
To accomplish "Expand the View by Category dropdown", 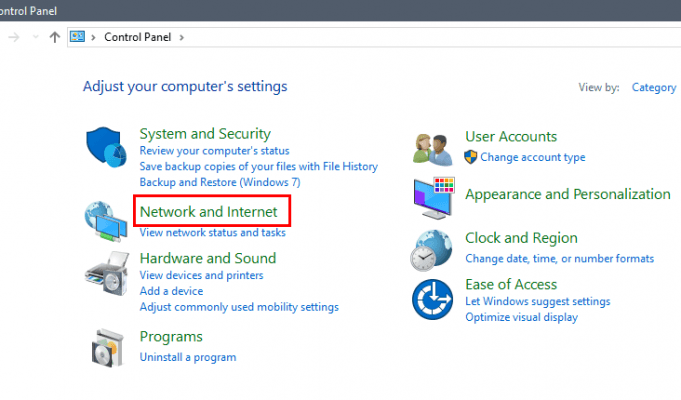I will click(x=654, y=87).
